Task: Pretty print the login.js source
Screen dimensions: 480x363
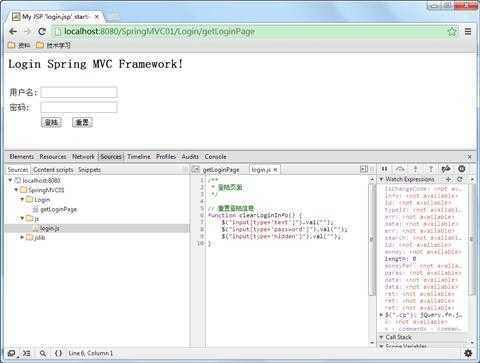Action: pos(58,353)
